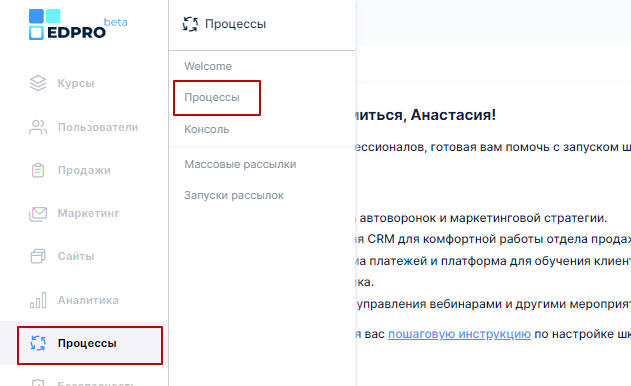Click the line mentioning CRM для комфортной работы

coord(493,239)
